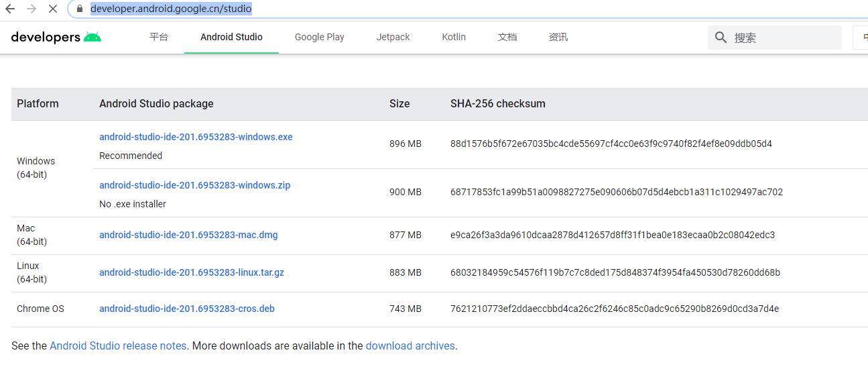Viewport: 868px width, 373px height.
Task: Download the windows.zip package
Action: click(195, 185)
